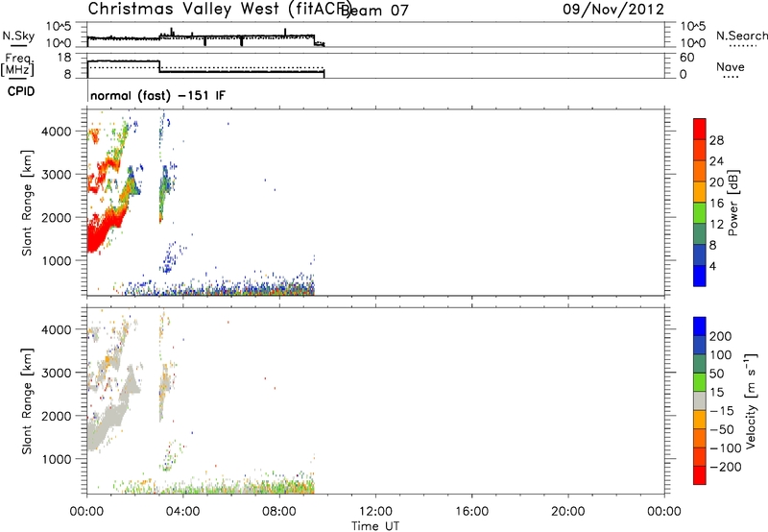This screenshot has width=768, height=532.
Task: Click the "Beam 07" label
Action: tap(374, 10)
